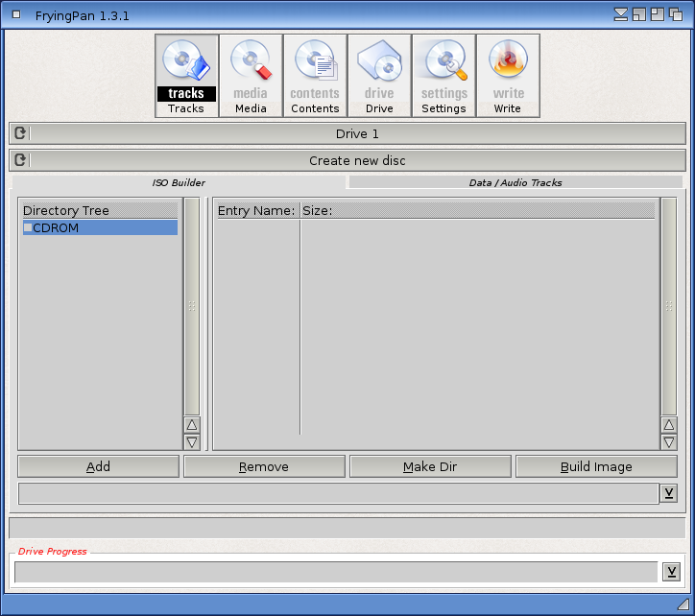Switch to the ISO Builder tab
This screenshot has height=616, width=695.
point(179,182)
